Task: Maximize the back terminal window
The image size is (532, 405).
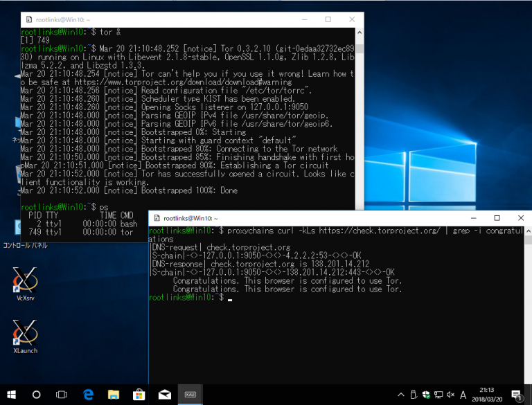Action: pos(328,19)
